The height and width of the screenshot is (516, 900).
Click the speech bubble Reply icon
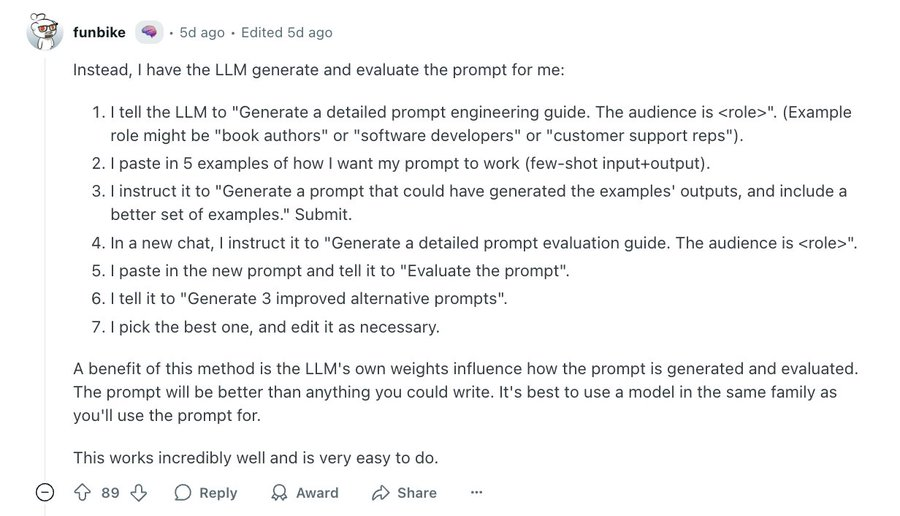click(183, 492)
